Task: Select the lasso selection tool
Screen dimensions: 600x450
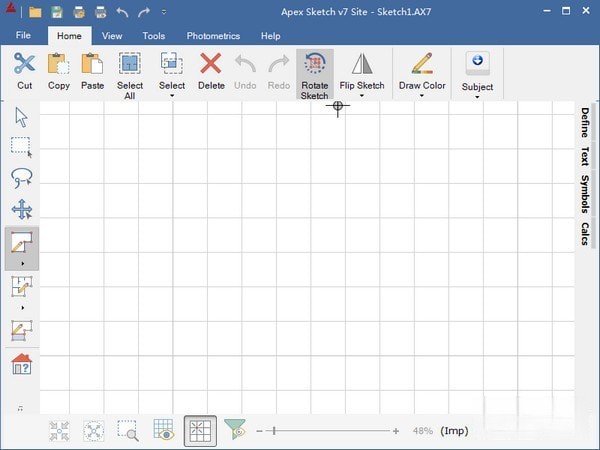Action: point(21,178)
